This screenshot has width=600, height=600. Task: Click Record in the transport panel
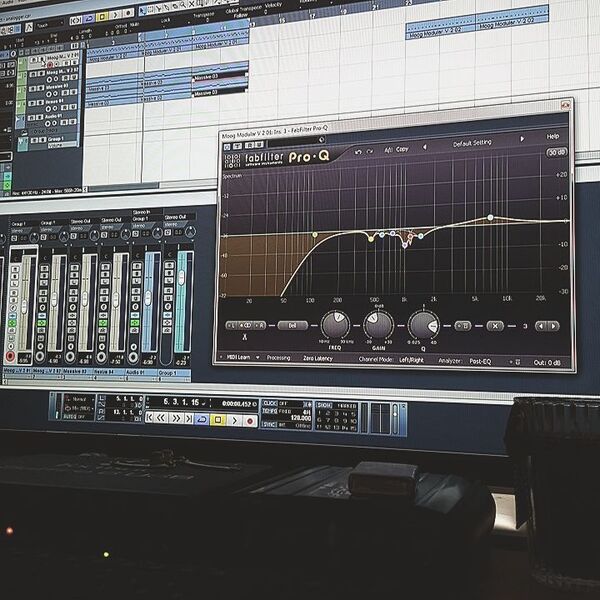point(250,421)
